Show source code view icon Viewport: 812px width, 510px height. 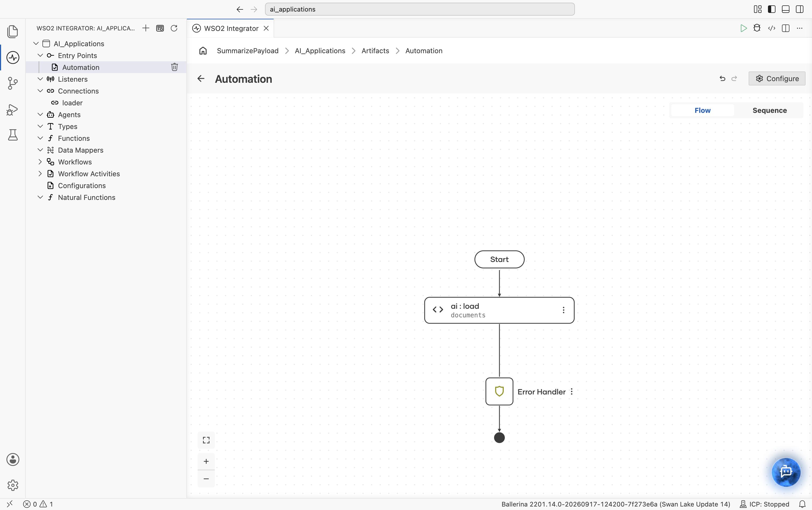[x=771, y=28]
